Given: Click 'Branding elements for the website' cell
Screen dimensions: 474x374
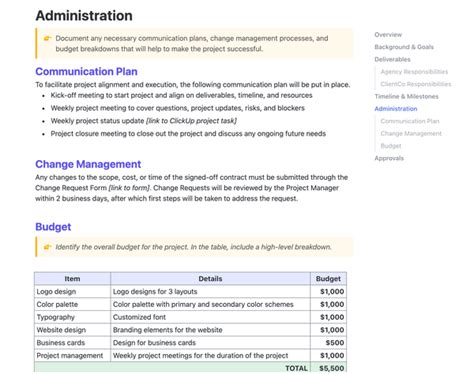Looking at the screenshot, I should 210,330.
